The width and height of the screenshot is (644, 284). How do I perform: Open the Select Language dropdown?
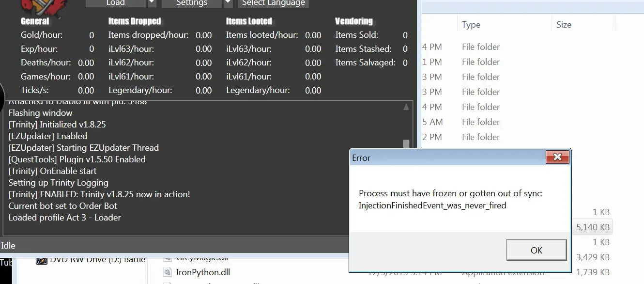pyautogui.click(x=274, y=3)
